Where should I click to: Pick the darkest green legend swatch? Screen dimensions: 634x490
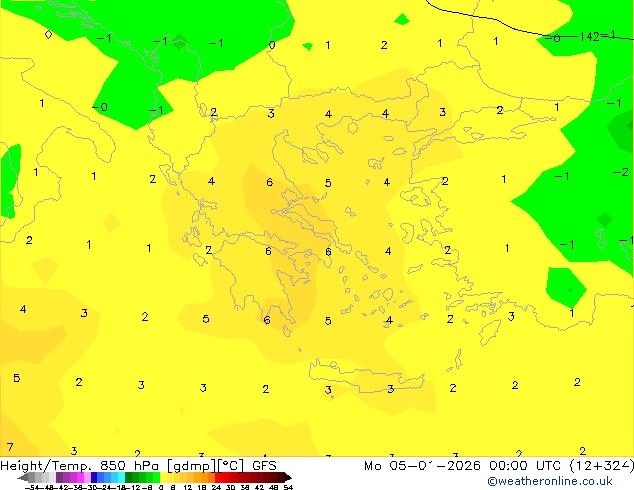[x=129, y=478]
